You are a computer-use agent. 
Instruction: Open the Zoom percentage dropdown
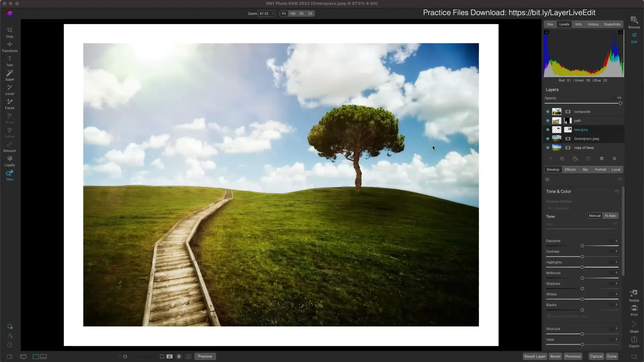click(266, 14)
